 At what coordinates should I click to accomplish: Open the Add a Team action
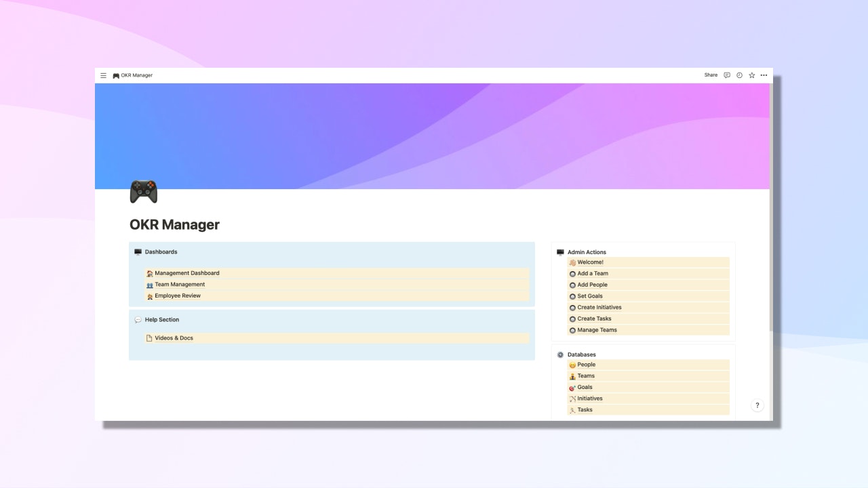[x=648, y=274]
